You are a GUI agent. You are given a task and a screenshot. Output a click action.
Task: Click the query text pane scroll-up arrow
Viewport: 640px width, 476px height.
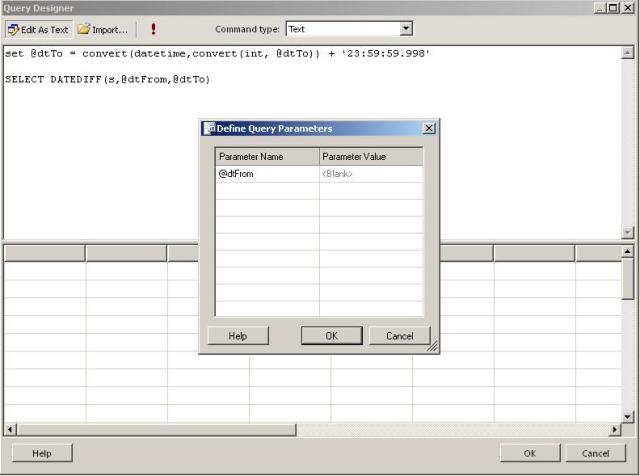627,53
